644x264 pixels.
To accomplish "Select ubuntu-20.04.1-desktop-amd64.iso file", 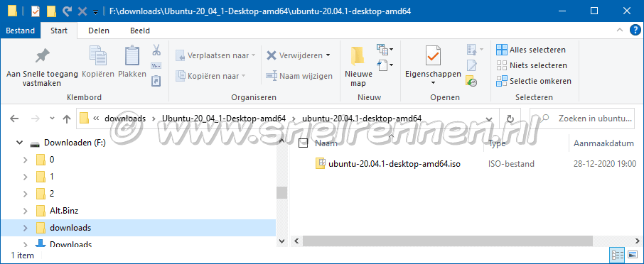I will click(x=395, y=164).
